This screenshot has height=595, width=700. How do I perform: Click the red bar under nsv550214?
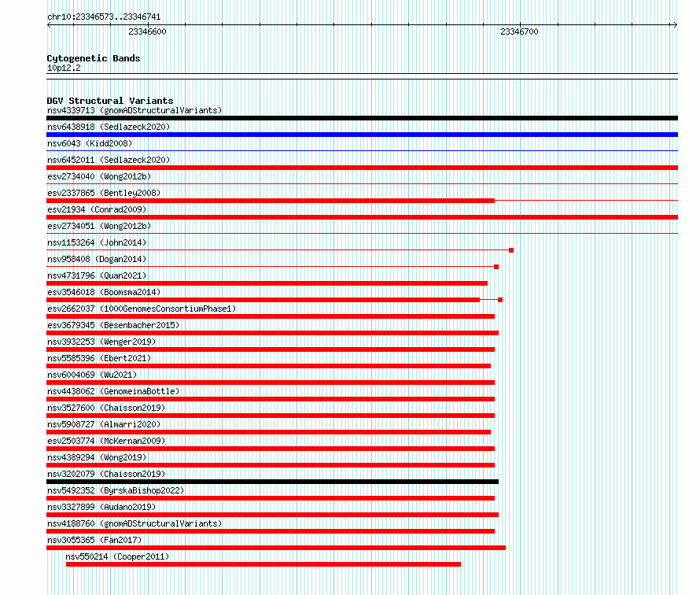click(x=263, y=564)
